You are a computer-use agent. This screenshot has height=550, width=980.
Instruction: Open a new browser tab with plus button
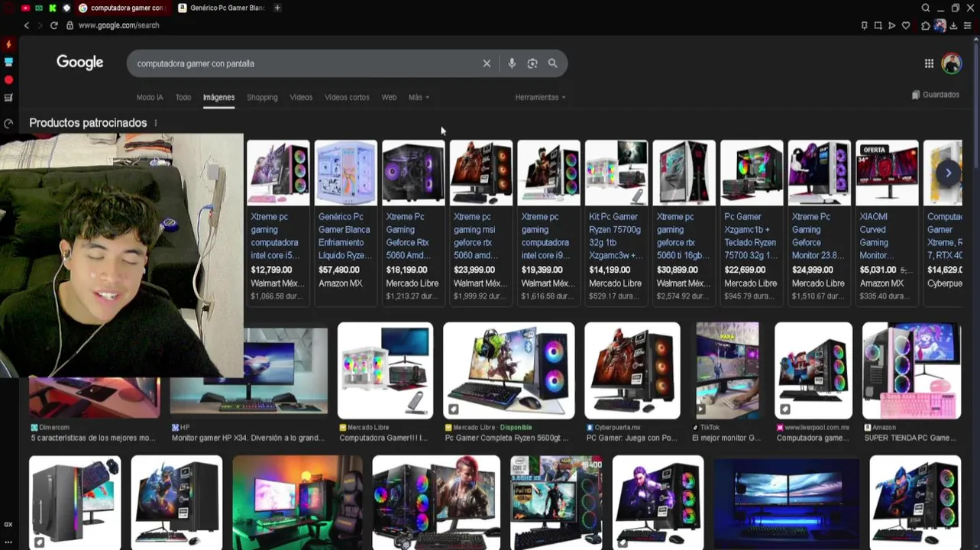click(277, 8)
